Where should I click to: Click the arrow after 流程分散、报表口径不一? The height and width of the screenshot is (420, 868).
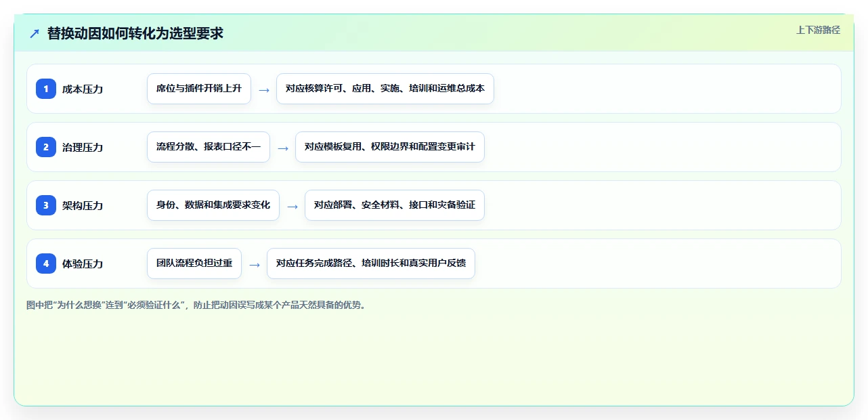[x=283, y=148]
